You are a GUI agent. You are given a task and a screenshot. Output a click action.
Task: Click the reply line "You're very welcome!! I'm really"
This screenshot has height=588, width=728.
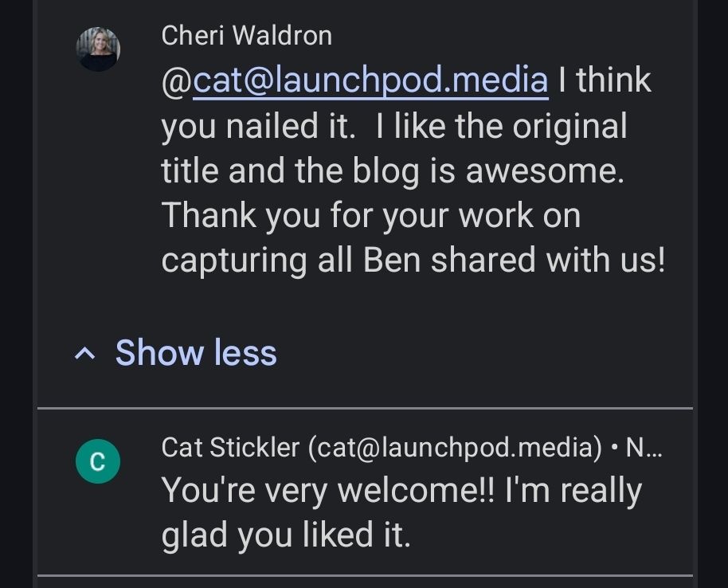coord(401,490)
